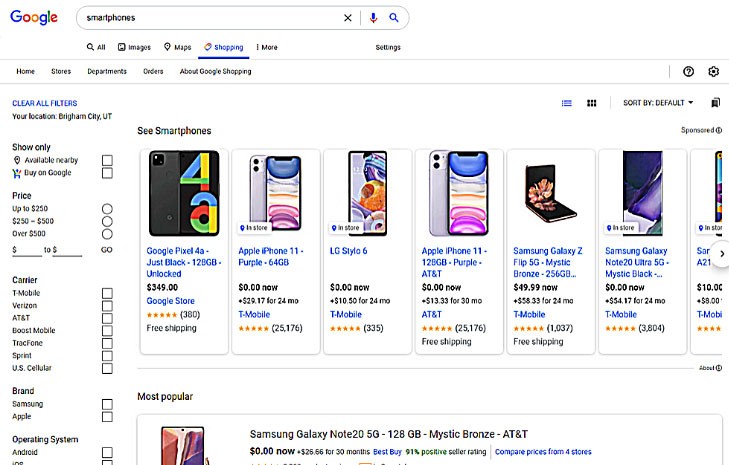Check the Verizon carrier filter

point(107,306)
